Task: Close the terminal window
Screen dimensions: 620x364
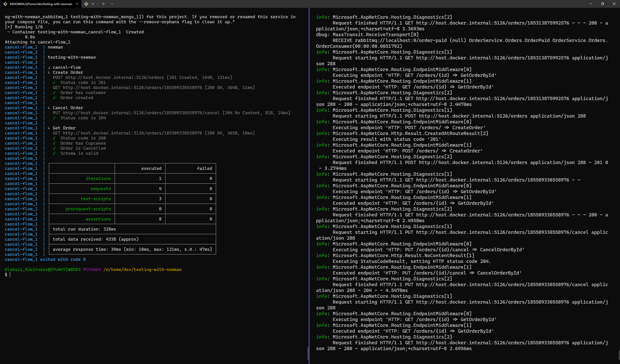Action: tap(614, 4)
